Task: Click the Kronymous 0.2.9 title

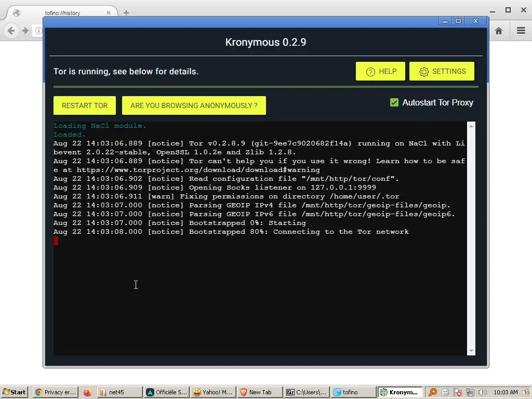Action: [265, 43]
